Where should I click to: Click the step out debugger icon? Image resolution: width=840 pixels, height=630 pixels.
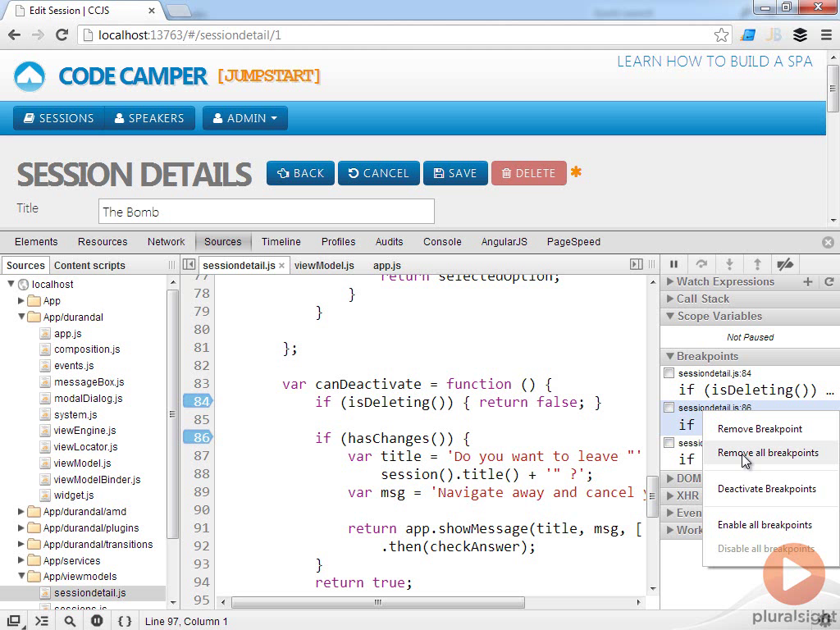(x=757, y=264)
